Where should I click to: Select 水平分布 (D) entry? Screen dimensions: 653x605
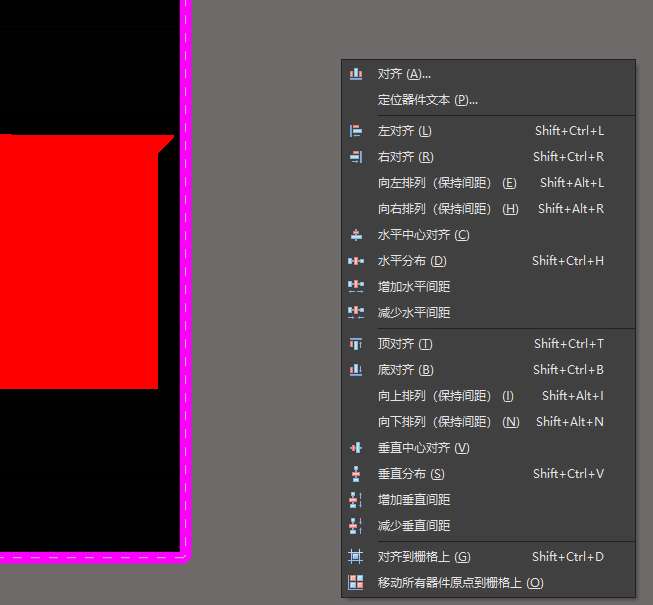click(488, 261)
